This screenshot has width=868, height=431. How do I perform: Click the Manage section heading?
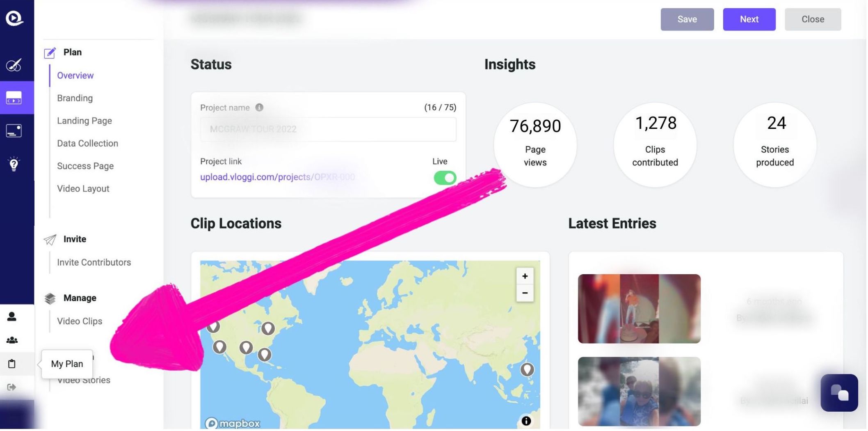point(80,298)
